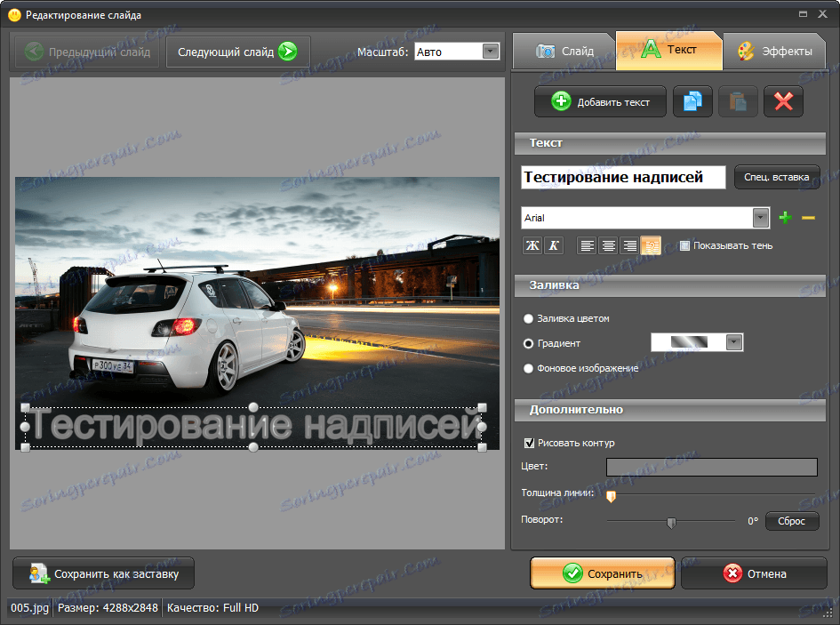Image resolution: width=840 pixels, height=625 pixels.
Task: Click the highlighted orange text style icon
Action: [x=651, y=245]
